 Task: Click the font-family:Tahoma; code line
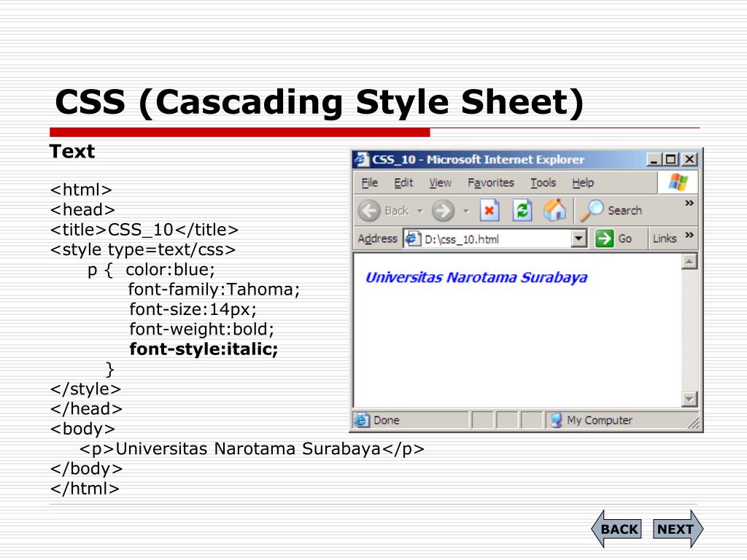pos(214,289)
